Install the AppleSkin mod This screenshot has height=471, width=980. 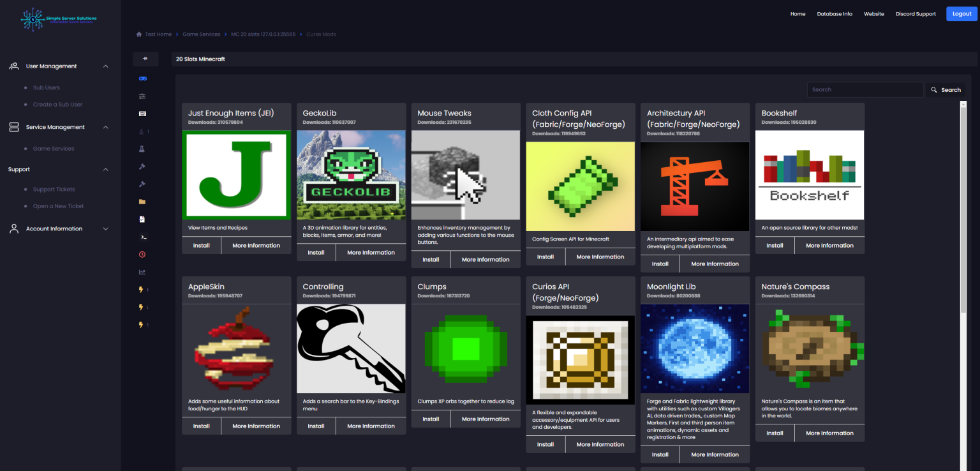(202, 426)
